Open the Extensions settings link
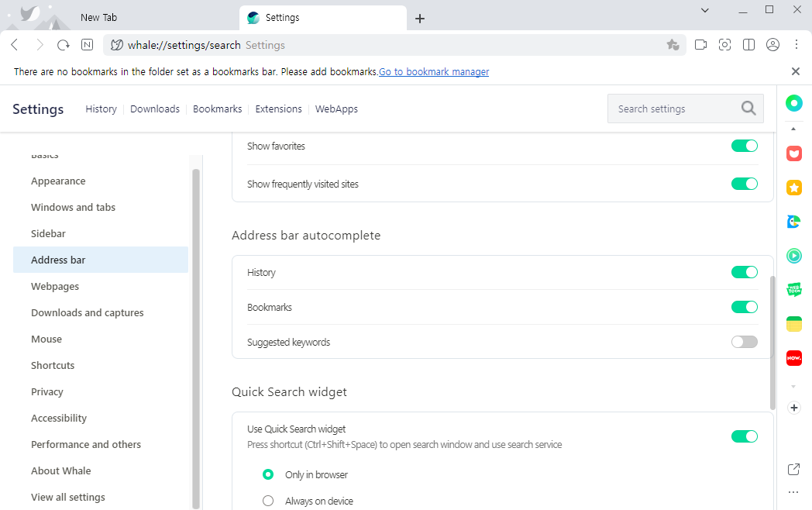The image size is (812, 510). 278,109
